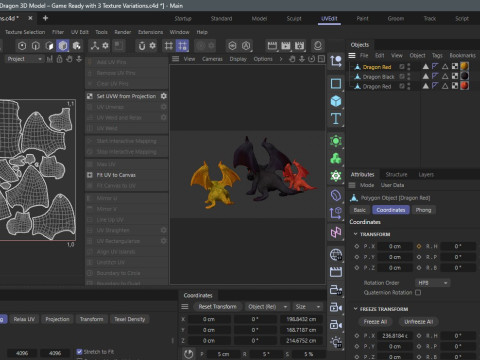Click the black material tag on Dragon Black
Screen dimensions: 480x360
tap(464, 76)
